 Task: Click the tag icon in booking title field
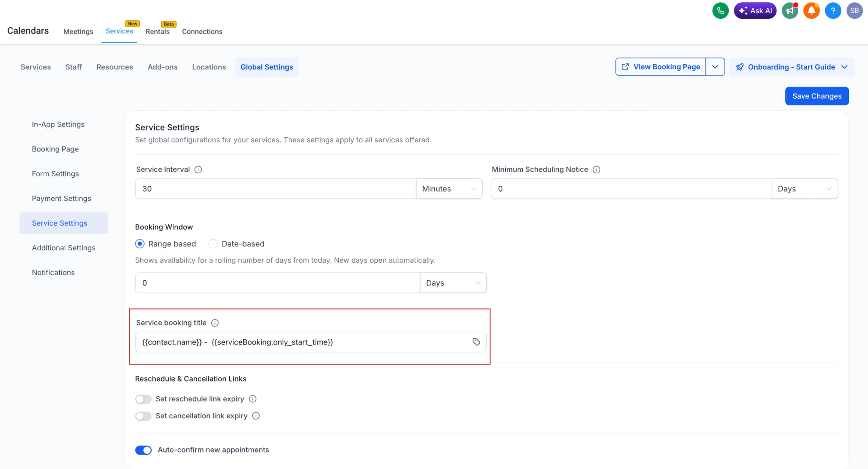click(x=476, y=342)
